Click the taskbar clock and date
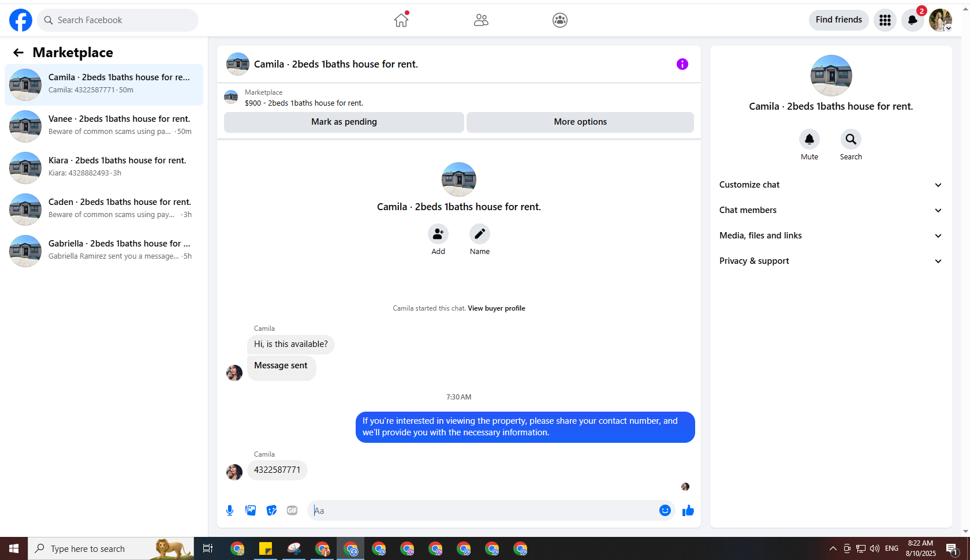 click(921, 548)
